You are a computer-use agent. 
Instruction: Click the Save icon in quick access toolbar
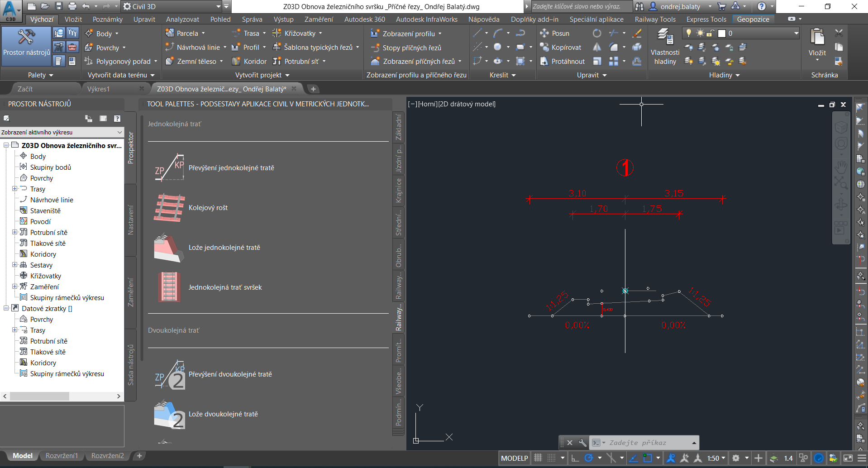coord(58,6)
